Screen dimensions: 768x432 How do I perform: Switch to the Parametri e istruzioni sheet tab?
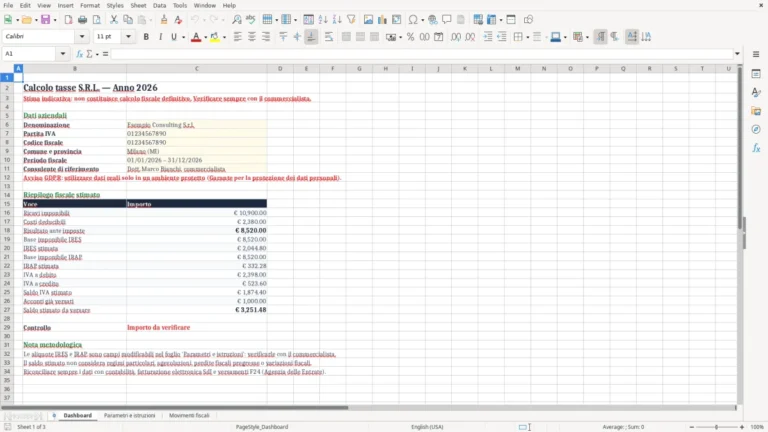point(129,415)
